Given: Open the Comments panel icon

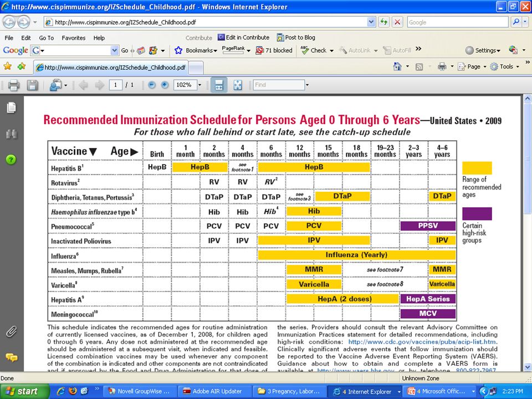Looking at the screenshot, I should pos(12,357).
